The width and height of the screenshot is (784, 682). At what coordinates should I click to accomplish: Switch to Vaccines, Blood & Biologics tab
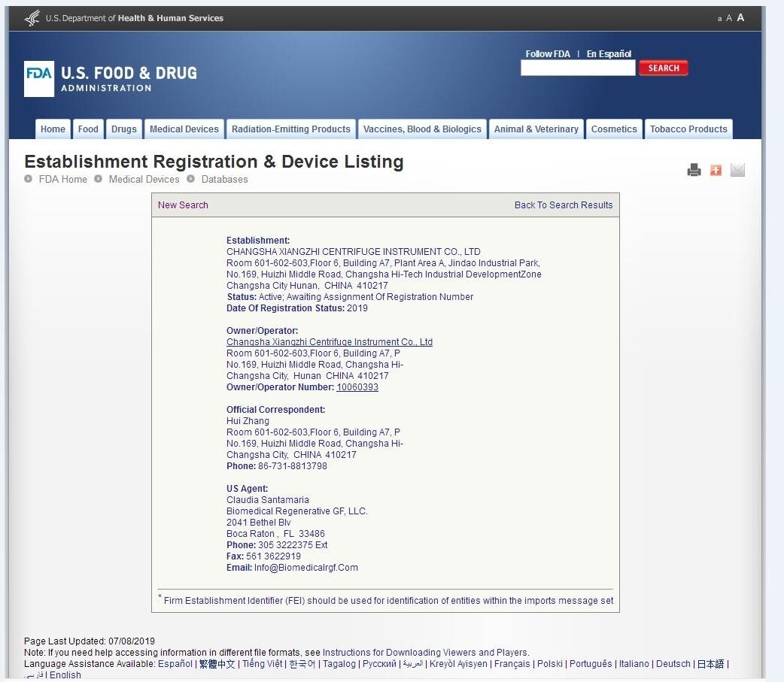[422, 129]
